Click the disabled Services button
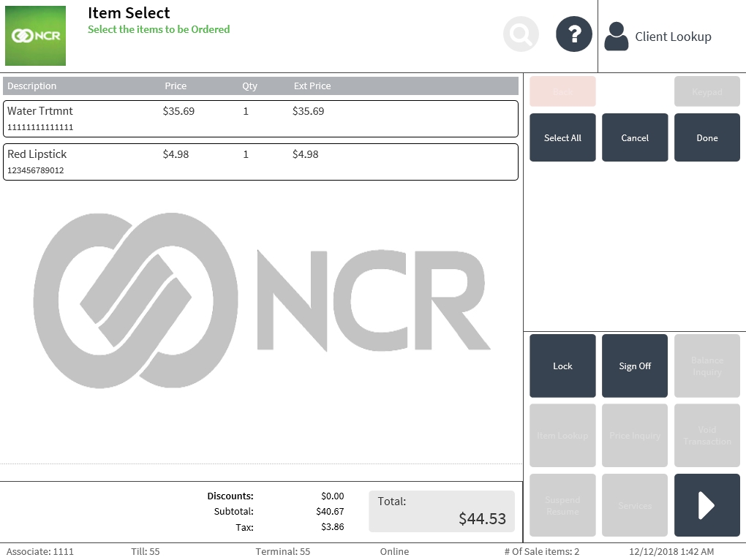Screen dimensions: 746x560 pos(635,505)
